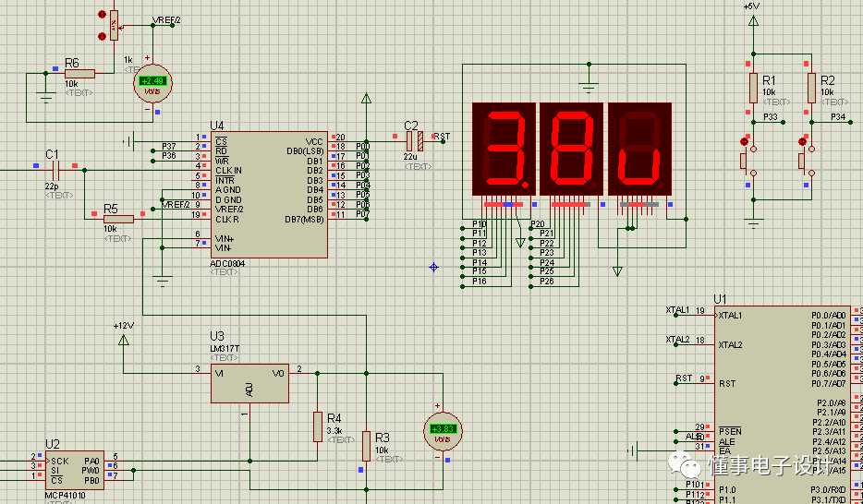Click the P20 terminal label
The height and width of the screenshot is (504, 863).
537,223
